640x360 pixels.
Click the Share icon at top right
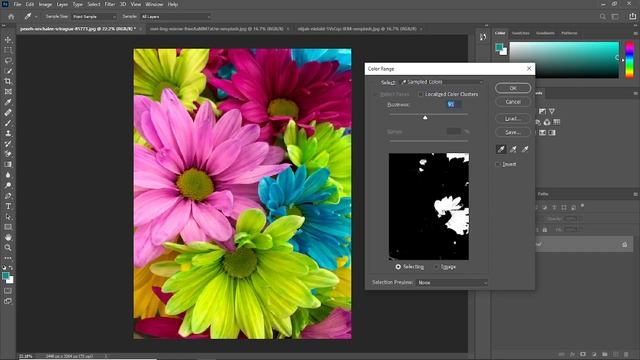[632, 16]
